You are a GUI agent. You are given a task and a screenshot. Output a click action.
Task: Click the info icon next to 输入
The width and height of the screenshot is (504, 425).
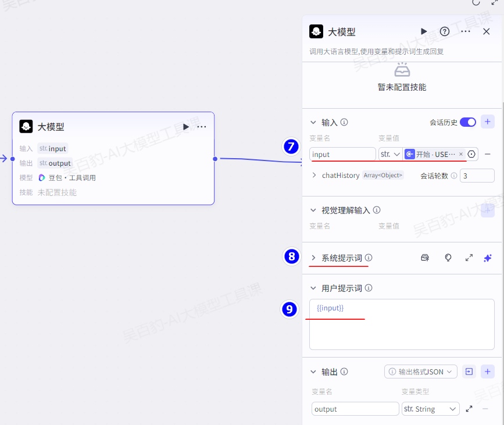(344, 122)
